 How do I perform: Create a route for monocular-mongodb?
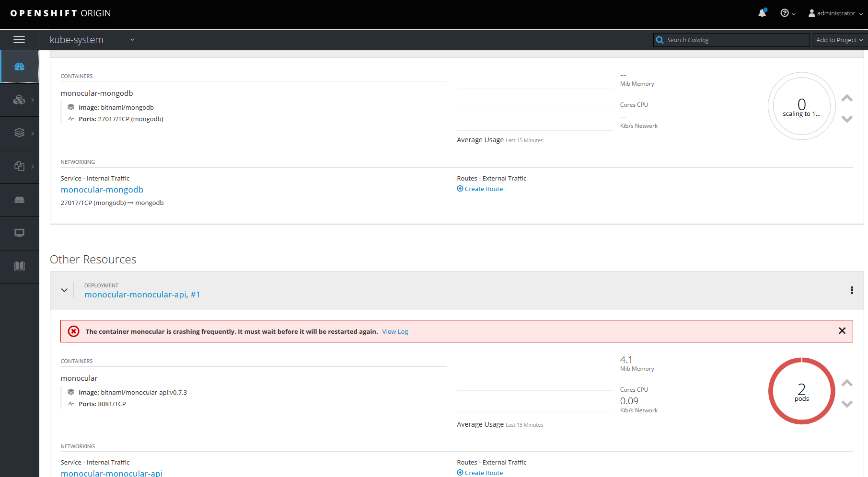(480, 188)
